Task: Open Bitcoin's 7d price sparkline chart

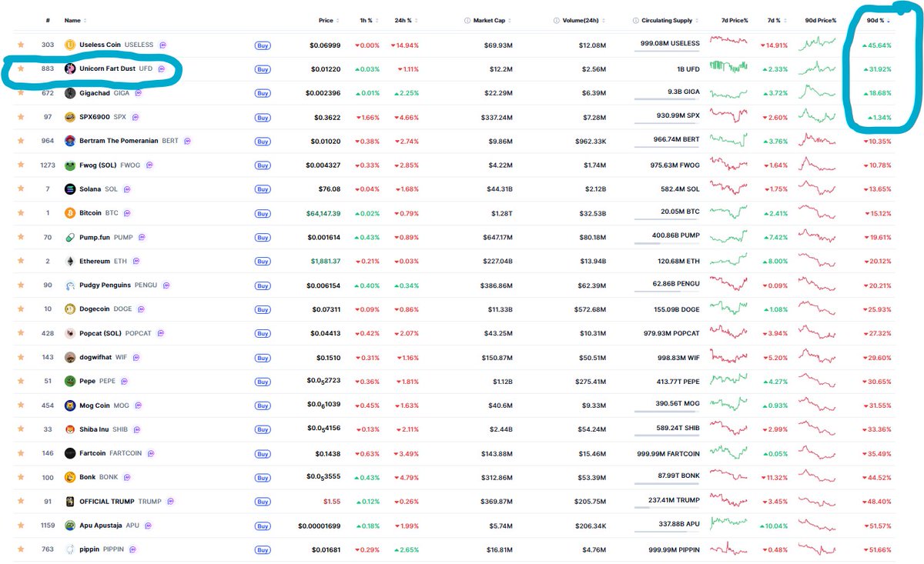Action: coord(728,213)
